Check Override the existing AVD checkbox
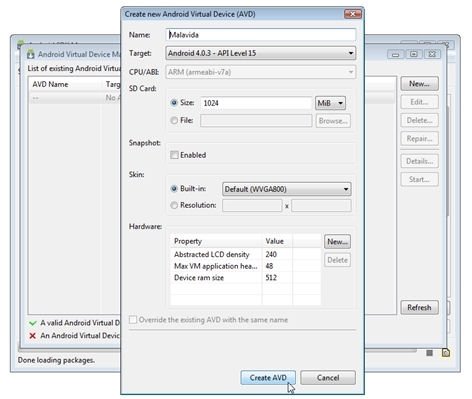This screenshot has height=399, width=472. click(x=133, y=320)
